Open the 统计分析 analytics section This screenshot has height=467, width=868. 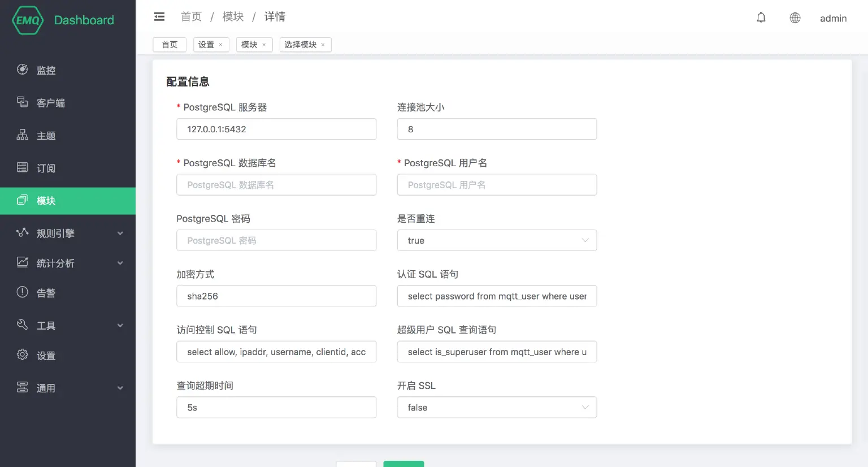[x=57, y=263]
